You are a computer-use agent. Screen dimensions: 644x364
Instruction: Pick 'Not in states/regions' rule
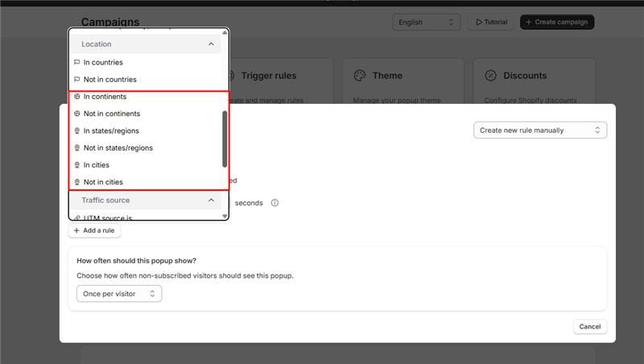point(145,148)
